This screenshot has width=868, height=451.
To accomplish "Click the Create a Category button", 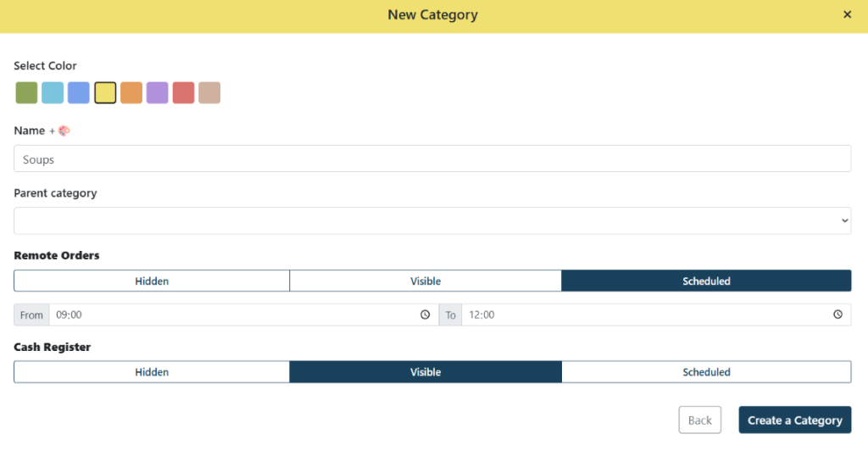I will 794,420.
